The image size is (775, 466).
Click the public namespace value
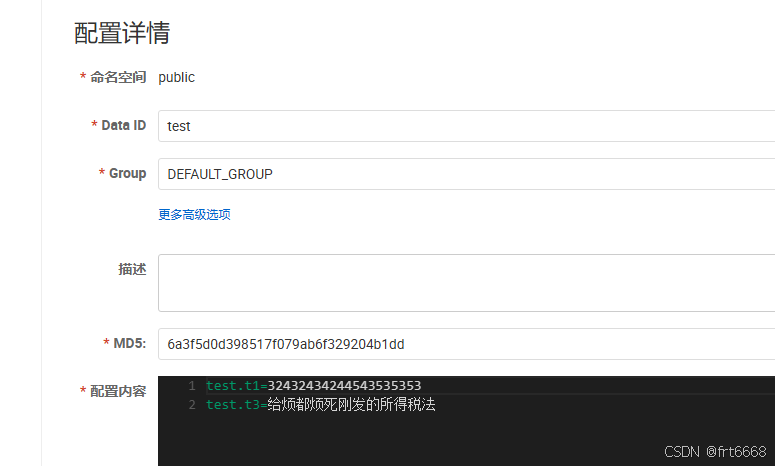[176, 78]
